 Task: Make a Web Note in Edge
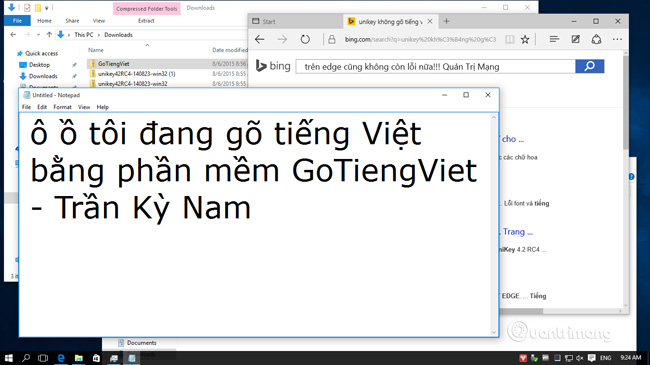(x=575, y=39)
